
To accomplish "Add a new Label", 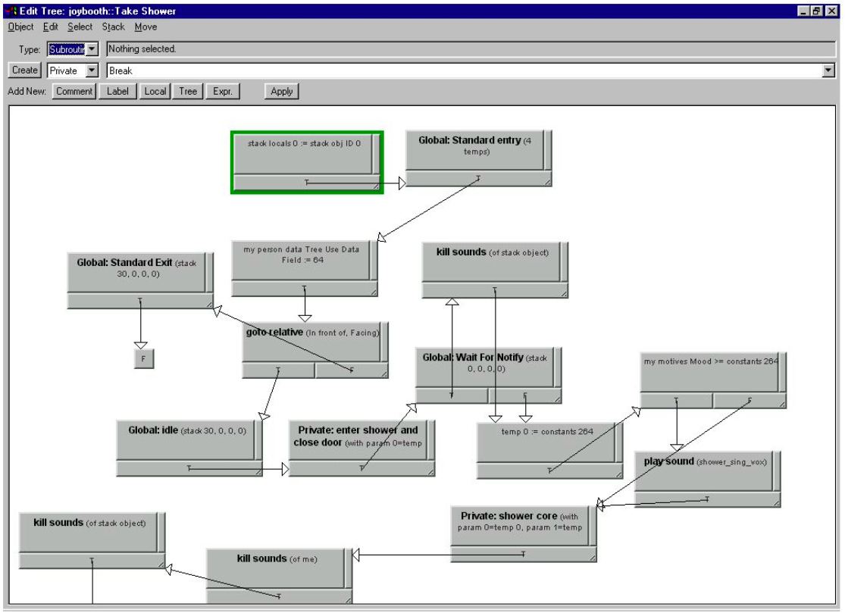I will 117,92.
